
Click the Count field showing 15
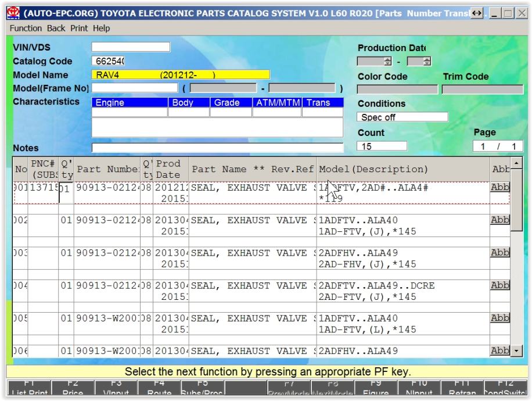[382, 146]
